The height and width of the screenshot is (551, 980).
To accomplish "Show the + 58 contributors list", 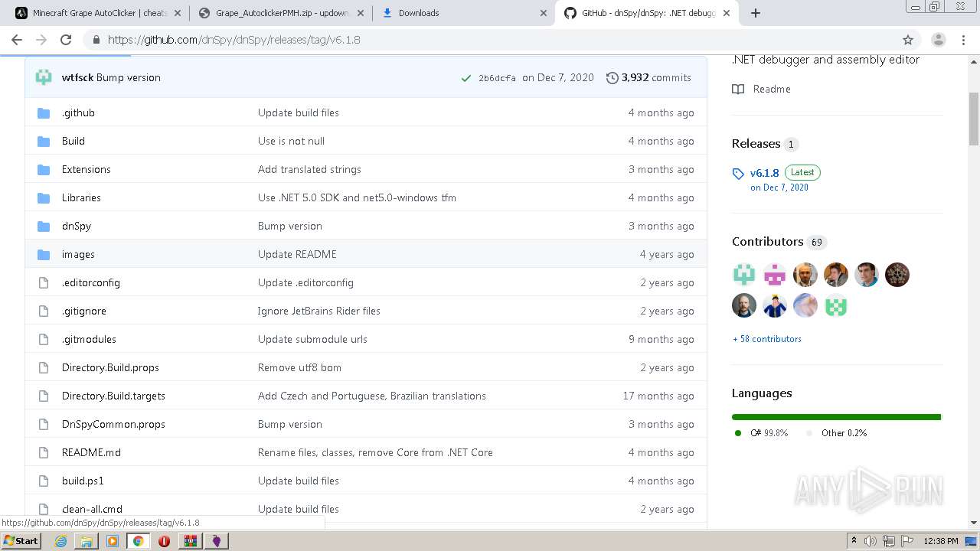I will (x=767, y=339).
